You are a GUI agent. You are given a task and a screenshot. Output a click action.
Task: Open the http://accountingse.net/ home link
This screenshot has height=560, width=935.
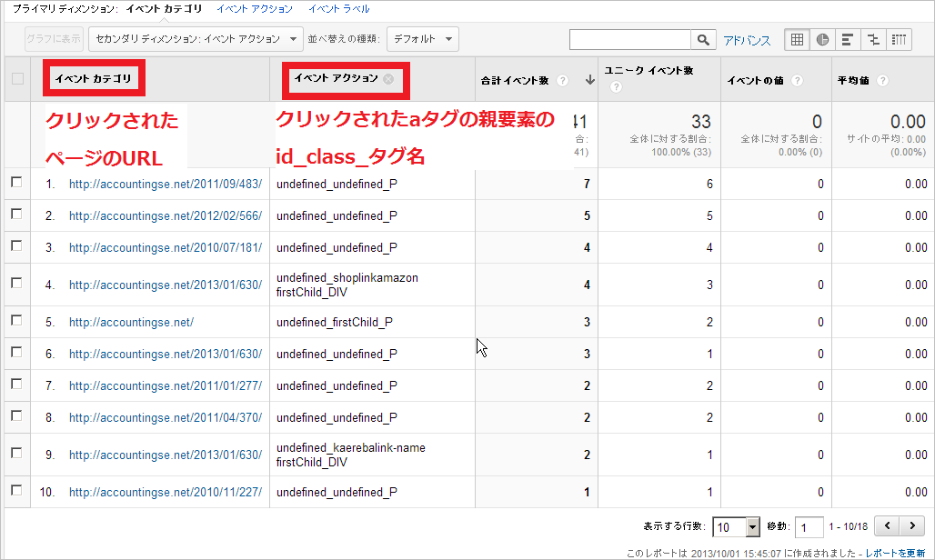click(x=131, y=323)
